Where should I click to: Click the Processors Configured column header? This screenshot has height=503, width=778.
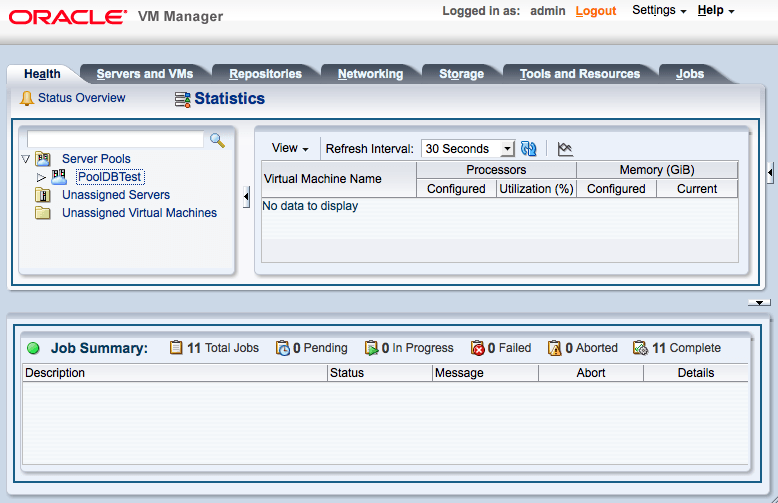(456, 189)
